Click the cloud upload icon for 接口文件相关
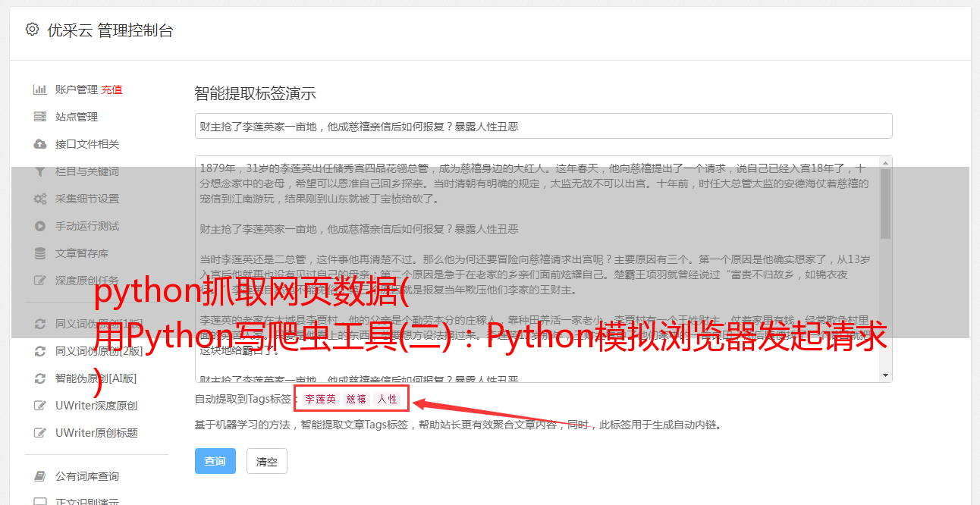 (x=40, y=144)
